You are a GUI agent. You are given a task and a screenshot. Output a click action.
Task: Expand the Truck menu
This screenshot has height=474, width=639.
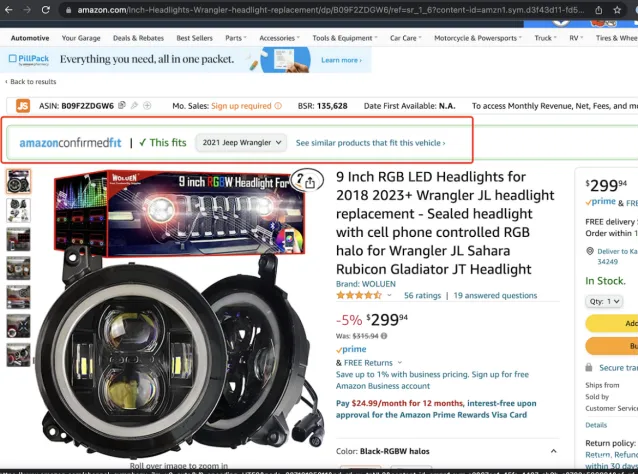(545, 38)
